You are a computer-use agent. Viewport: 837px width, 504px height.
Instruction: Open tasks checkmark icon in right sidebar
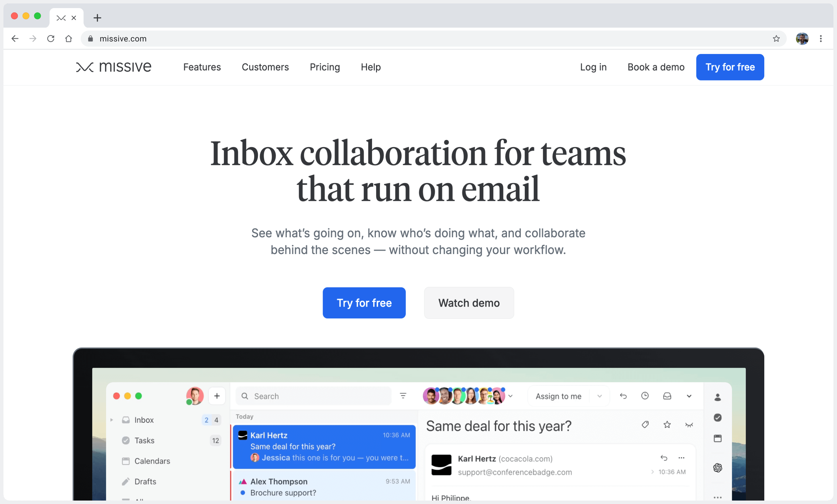[717, 418]
